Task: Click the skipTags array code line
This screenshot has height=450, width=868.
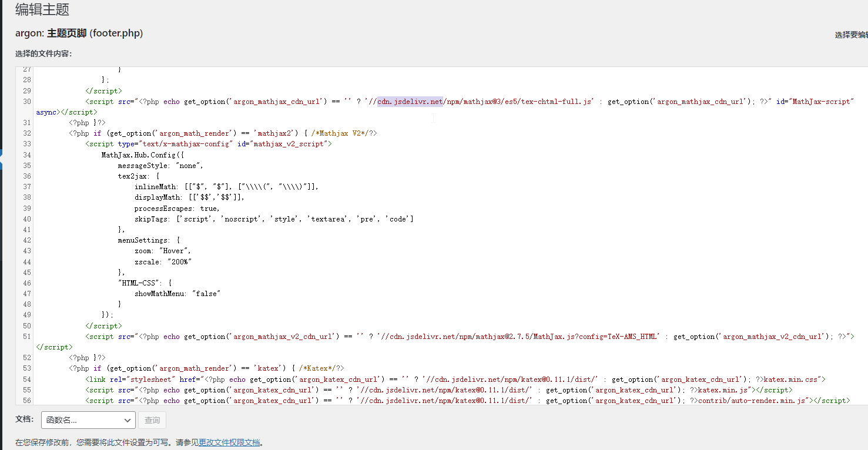Action: [x=274, y=219]
